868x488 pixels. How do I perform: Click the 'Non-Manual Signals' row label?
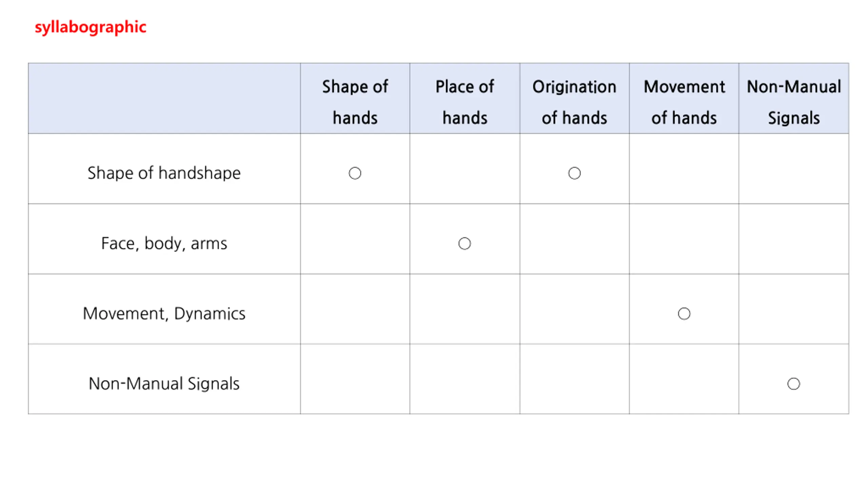[x=164, y=384]
